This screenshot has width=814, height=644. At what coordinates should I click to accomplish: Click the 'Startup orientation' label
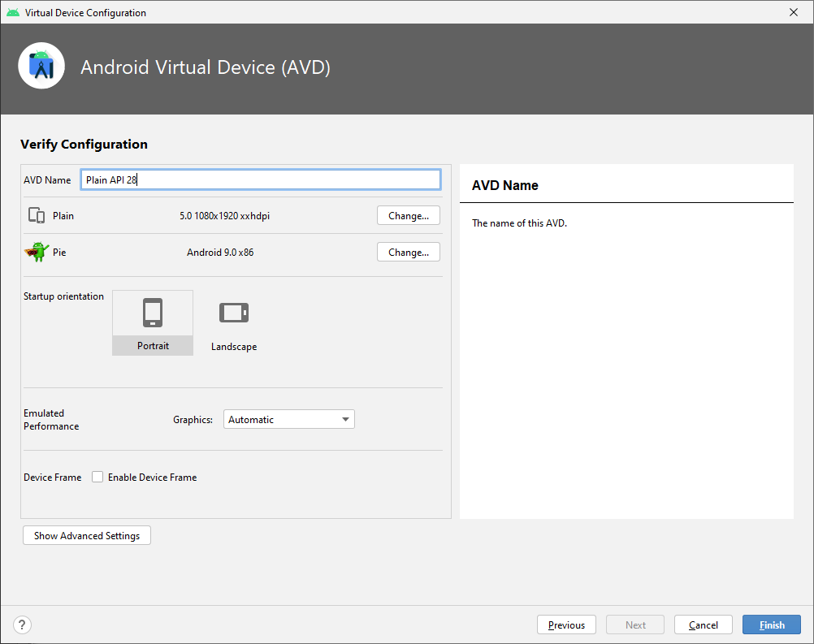[x=63, y=296]
